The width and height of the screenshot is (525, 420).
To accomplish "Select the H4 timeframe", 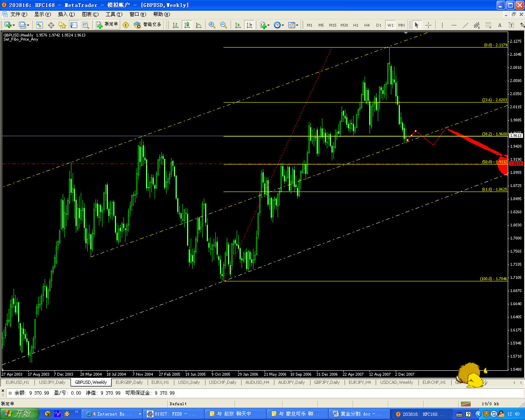I will tap(367, 25).
